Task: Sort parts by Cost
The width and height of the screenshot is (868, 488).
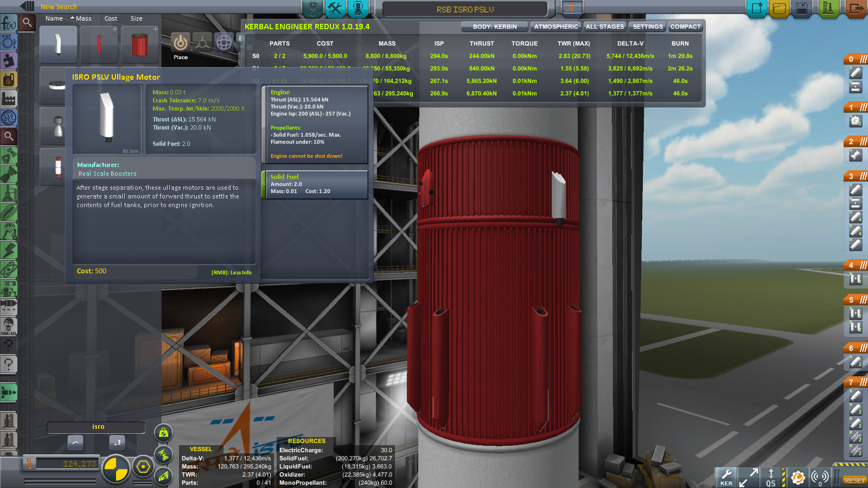Action: (111, 18)
